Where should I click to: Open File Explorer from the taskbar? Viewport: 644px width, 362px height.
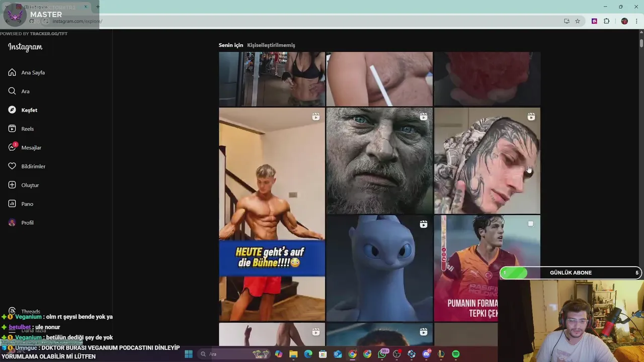pyautogui.click(x=293, y=354)
